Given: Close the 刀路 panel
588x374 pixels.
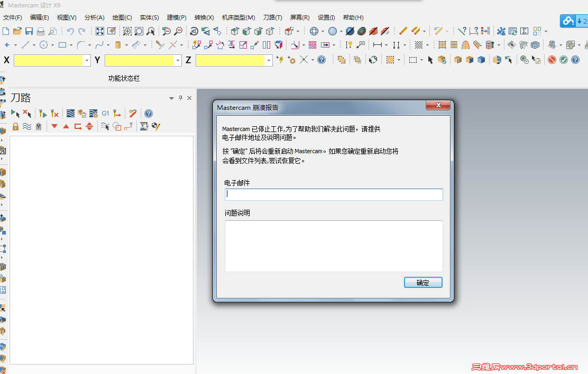Looking at the screenshot, I should coord(189,98).
